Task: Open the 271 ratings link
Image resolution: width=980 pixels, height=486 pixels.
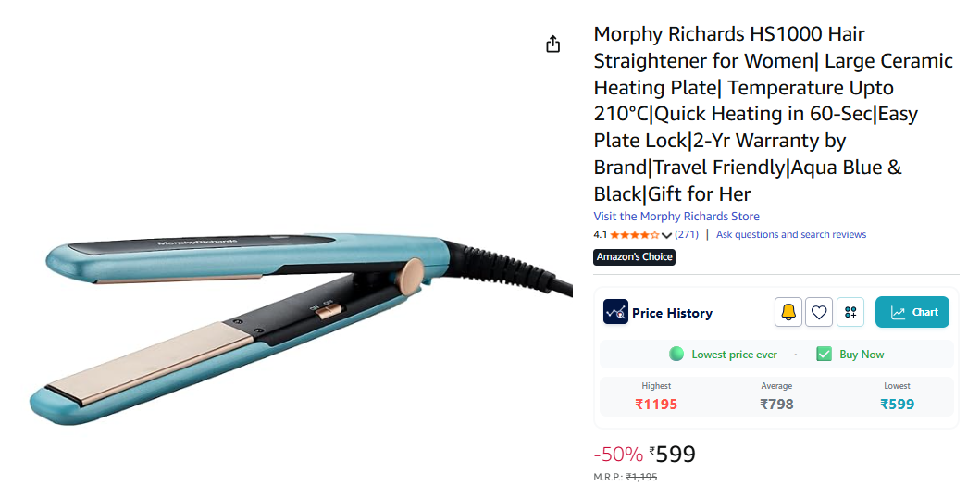Action: point(687,235)
